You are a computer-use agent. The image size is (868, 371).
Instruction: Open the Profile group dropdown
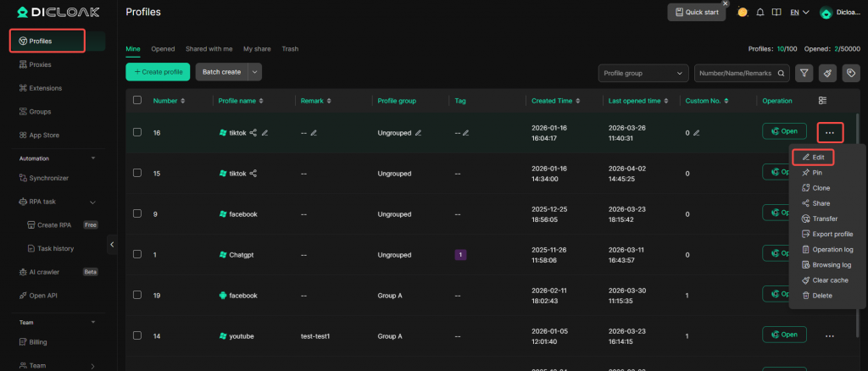coord(643,73)
